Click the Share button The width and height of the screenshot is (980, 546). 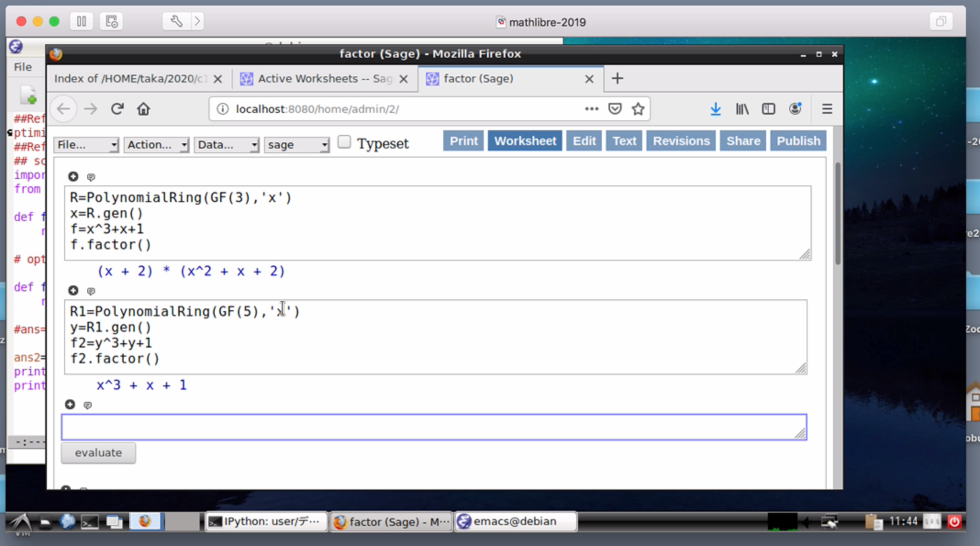click(743, 141)
